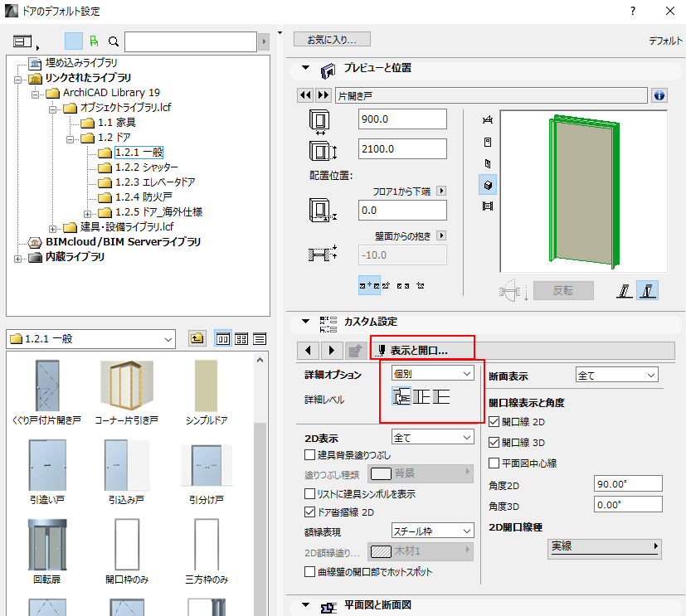Image resolution: width=686 pixels, height=616 pixels.
Task: Open the 額縁表現 dropdown showing スチール枠
Action: click(432, 531)
